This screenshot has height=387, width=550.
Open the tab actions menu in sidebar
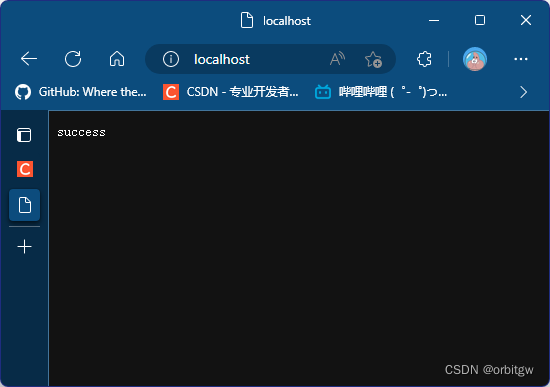[24, 135]
